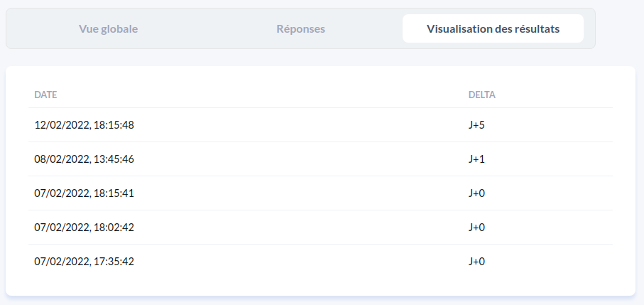Image resolution: width=644 pixels, height=305 pixels.
Task: Click the DATE column header
Action: [x=45, y=95]
